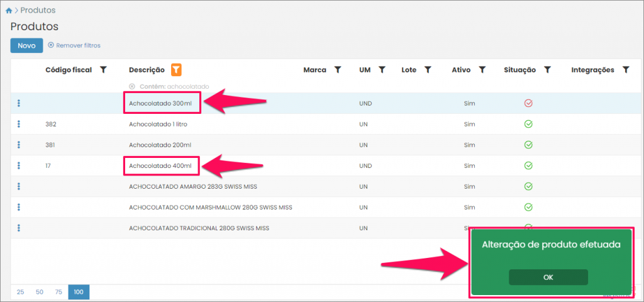Viewport: 644px width, 302px height.
Task: Open filter for UM column
Action: point(381,70)
